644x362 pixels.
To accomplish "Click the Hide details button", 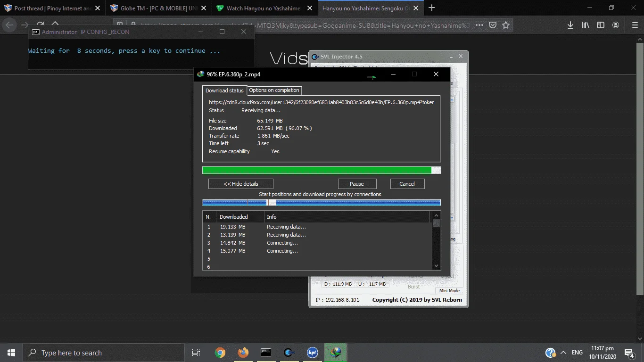I will [240, 184].
